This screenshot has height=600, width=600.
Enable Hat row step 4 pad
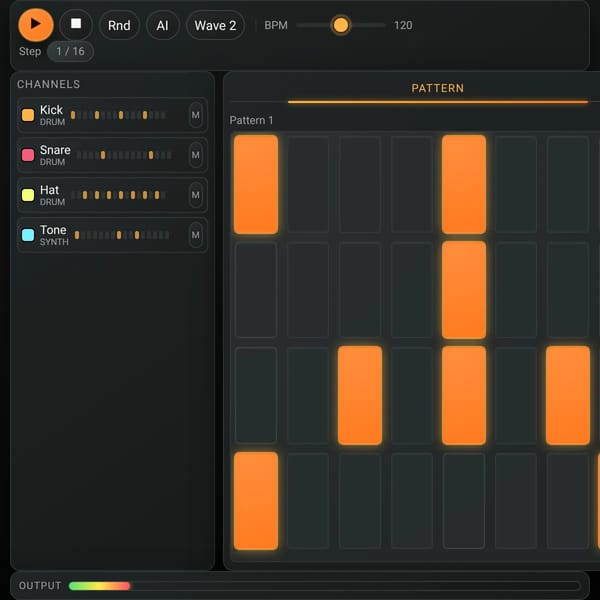point(412,396)
